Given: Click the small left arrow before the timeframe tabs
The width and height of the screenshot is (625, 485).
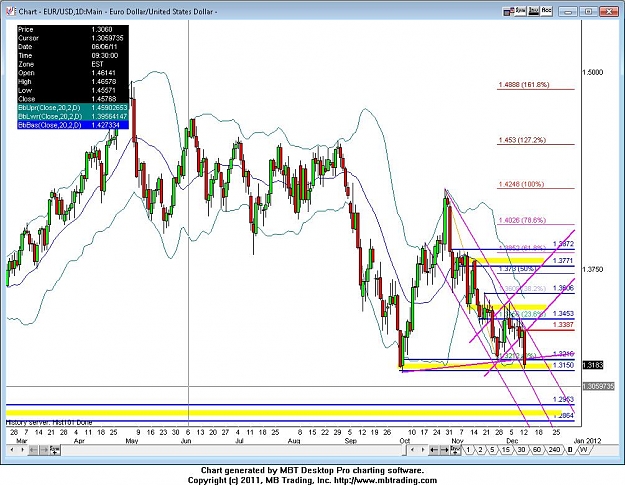Looking at the screenshot, I should pos(413,450).
